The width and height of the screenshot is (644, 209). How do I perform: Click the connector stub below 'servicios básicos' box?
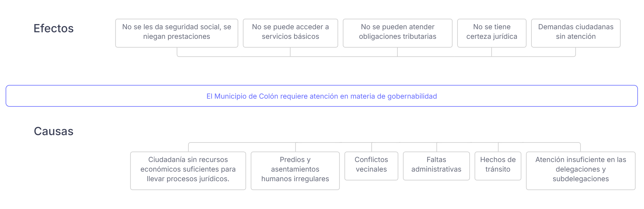tap(290, 52)
